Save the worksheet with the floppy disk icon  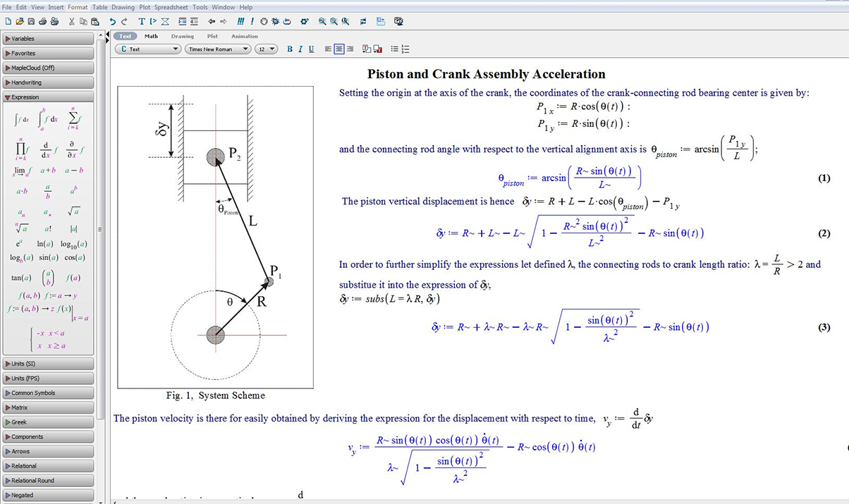pos(32,22)
